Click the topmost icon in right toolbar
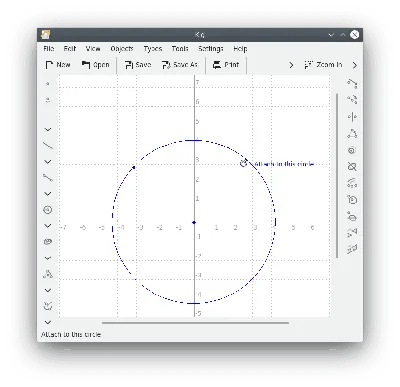 (x=352, y=83)
